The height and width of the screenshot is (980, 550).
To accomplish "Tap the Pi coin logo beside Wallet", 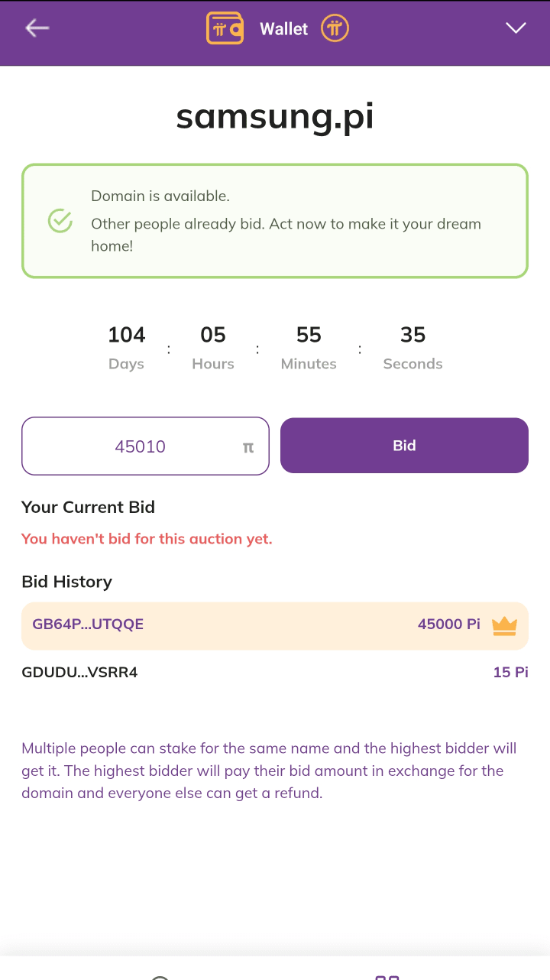I will point(335,28).
